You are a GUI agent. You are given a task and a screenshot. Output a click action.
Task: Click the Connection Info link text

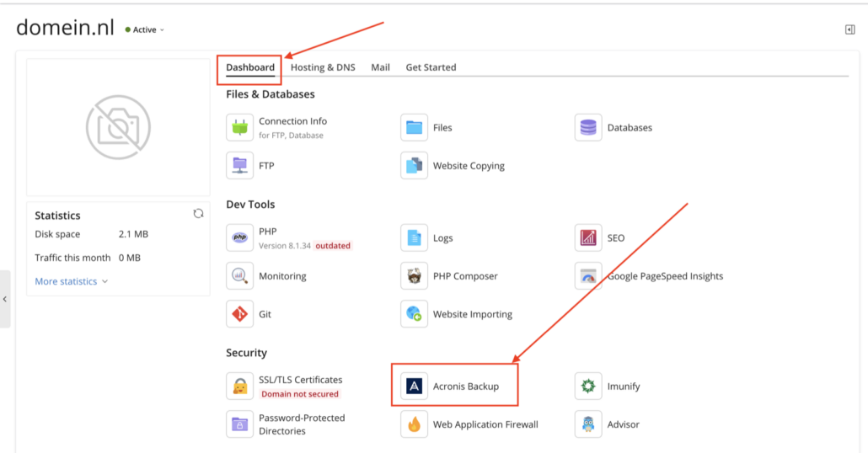pyautogui.click(x=292, y=121)
